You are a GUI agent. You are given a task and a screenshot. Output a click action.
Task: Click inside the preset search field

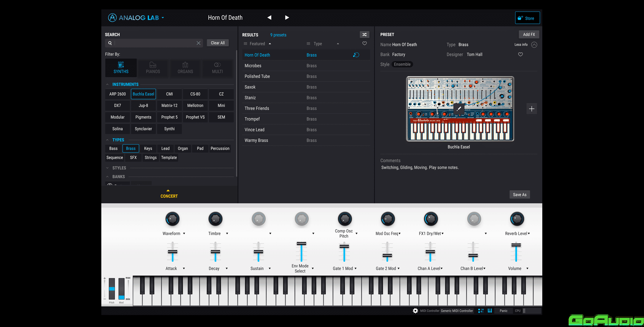[x=154, y=43]
